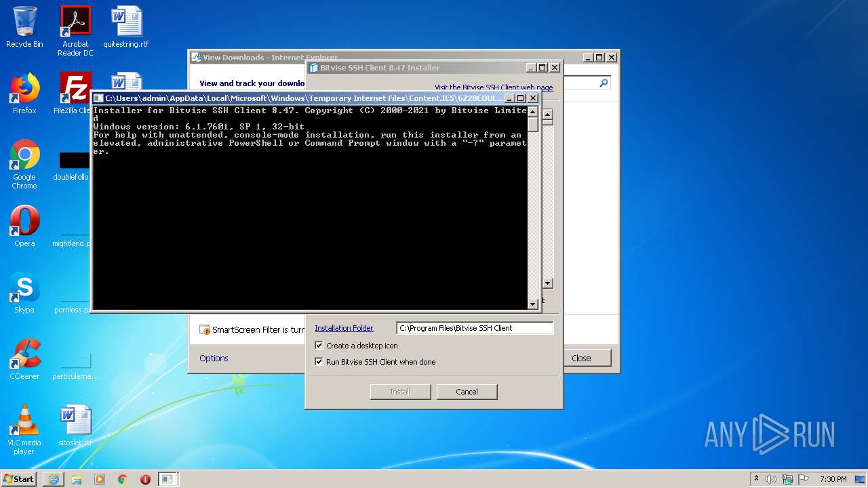Open the volume control in the tray
868x488 pixels.
771,479
